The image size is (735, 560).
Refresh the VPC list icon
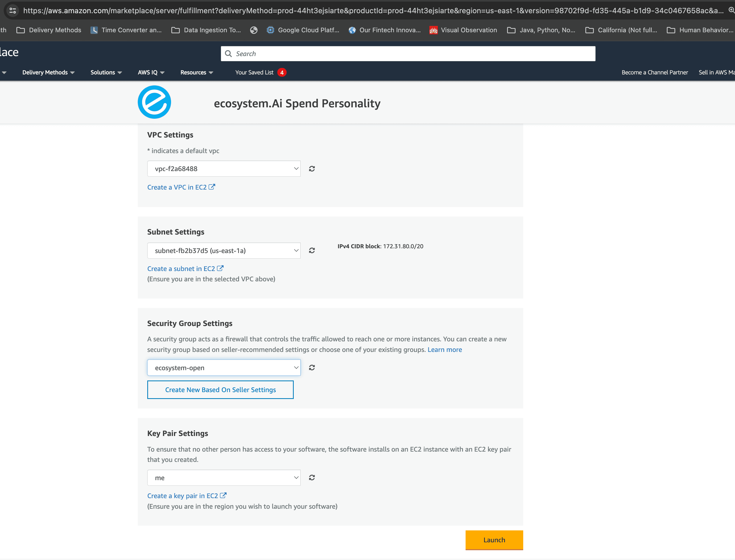(312, 169)
